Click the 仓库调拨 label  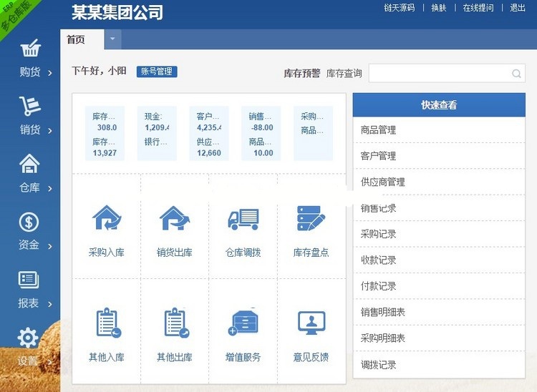tap(243, 253)
